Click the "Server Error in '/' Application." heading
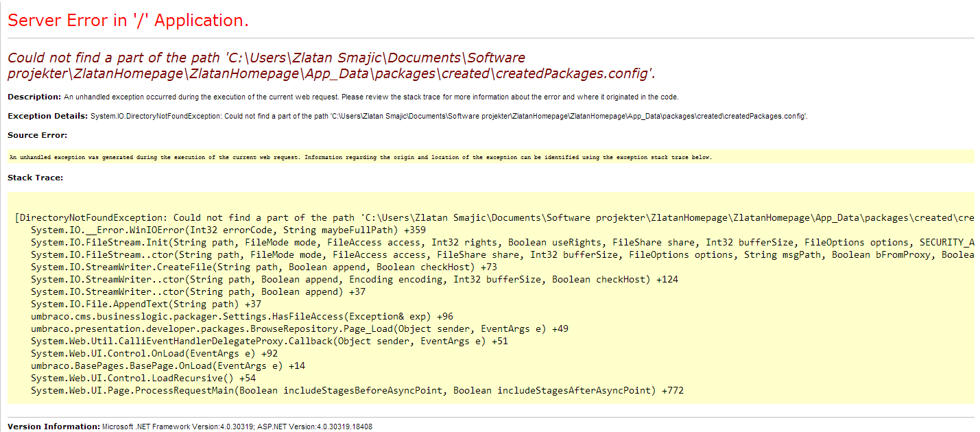The height and width of the screenshot is (432, 980). [128, 21]
